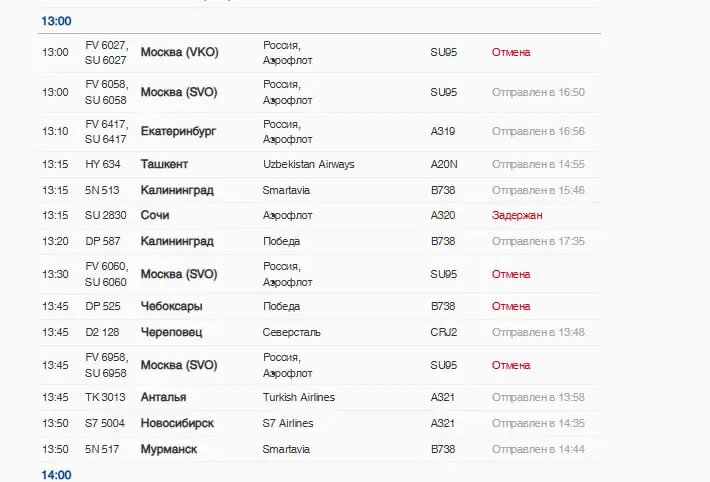Viewport: 710px width, 482px height.
Task: Click the 13:00 time section header
Action: tap(56, 21)
